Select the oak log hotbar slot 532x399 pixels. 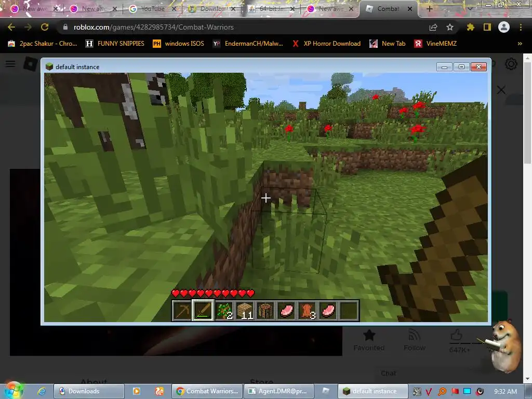point(265,310)
